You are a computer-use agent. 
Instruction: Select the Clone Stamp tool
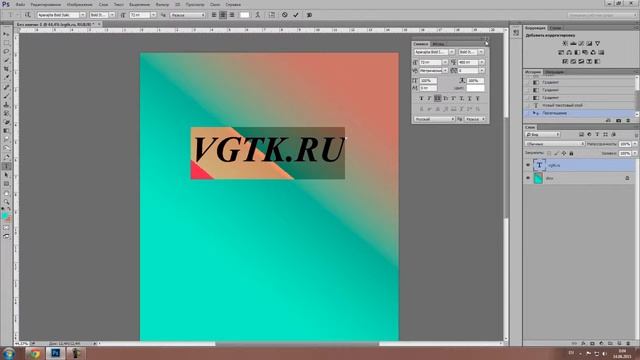[x=6, y=104]
